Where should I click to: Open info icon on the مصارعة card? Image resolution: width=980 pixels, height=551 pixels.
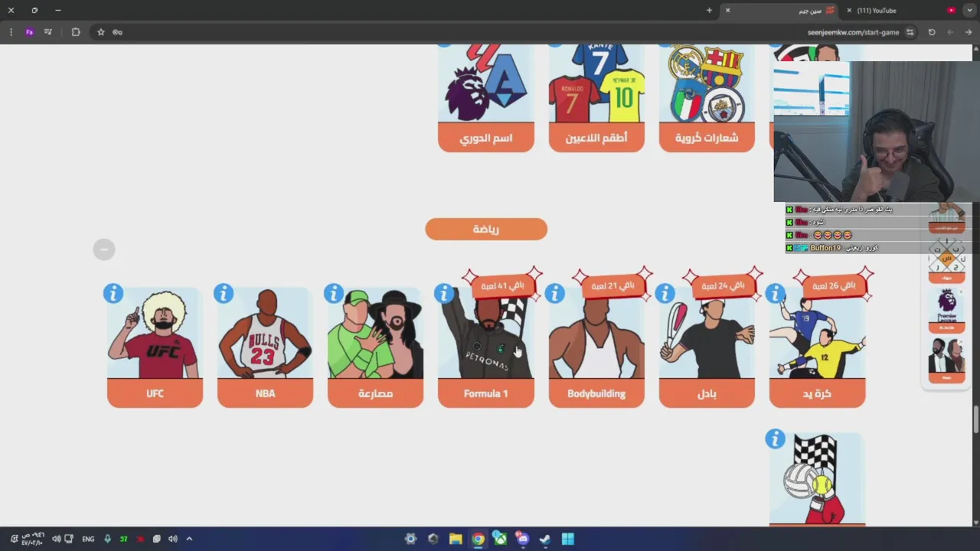pyautogui.click(x=334, y=293)
